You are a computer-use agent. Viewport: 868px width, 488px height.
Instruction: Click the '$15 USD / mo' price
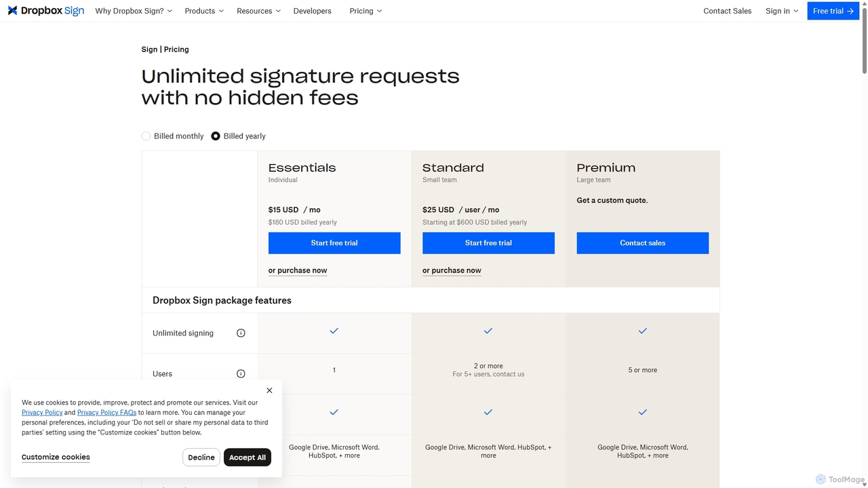click(x=294, y=209)
